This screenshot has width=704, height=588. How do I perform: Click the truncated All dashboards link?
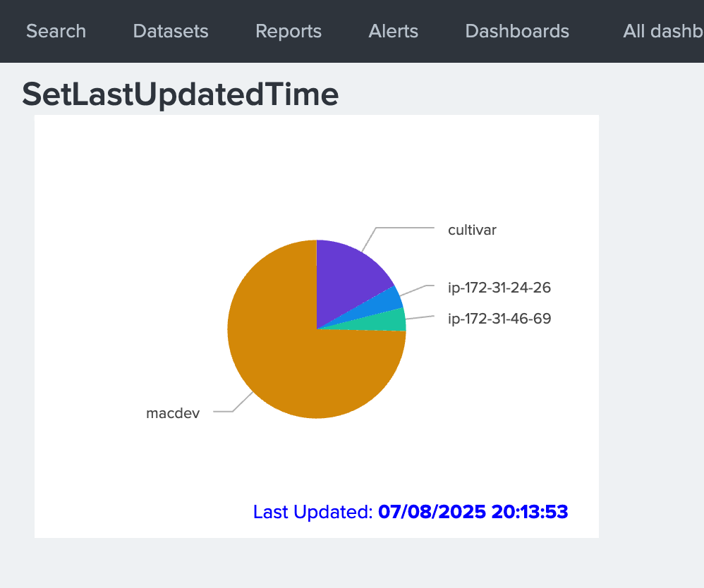662,31
